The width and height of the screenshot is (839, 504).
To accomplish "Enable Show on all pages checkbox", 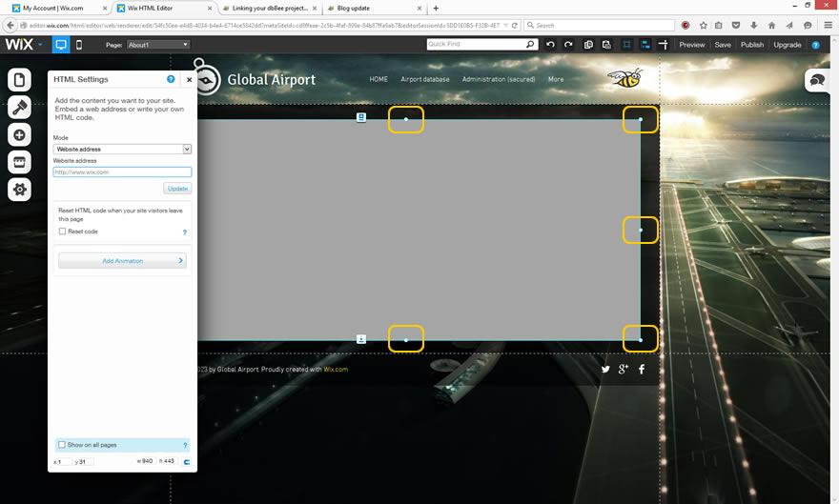I will 62,445.
